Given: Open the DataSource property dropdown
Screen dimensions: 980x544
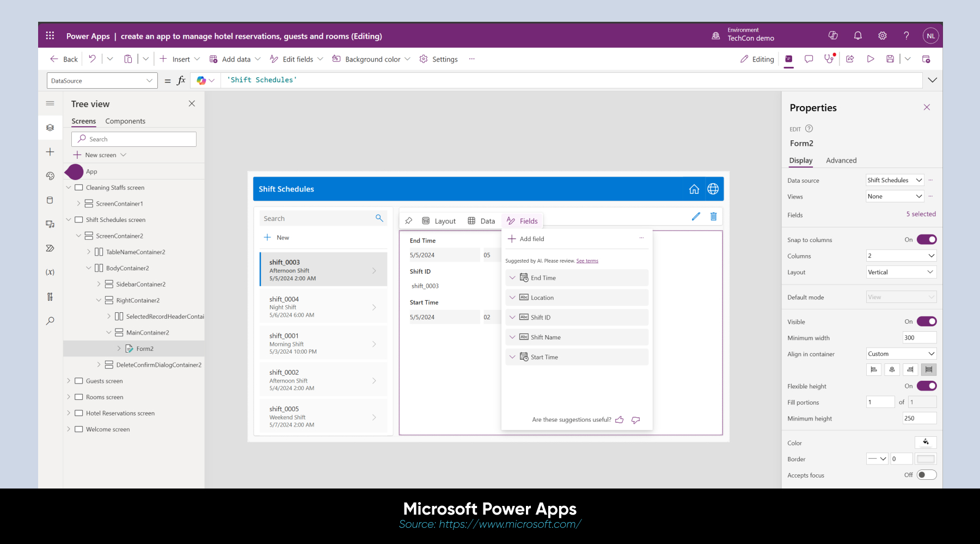Looking at the screenshot, I should tap(102, 81).
